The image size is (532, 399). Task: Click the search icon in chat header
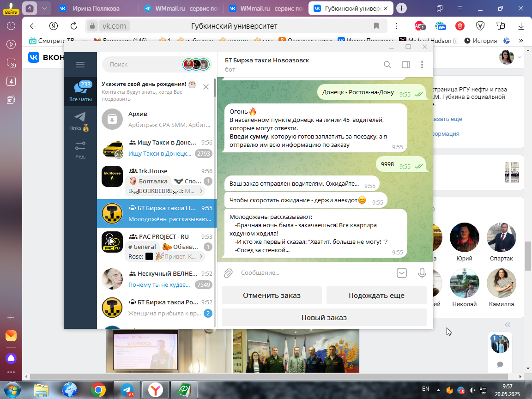coord(387,65)
